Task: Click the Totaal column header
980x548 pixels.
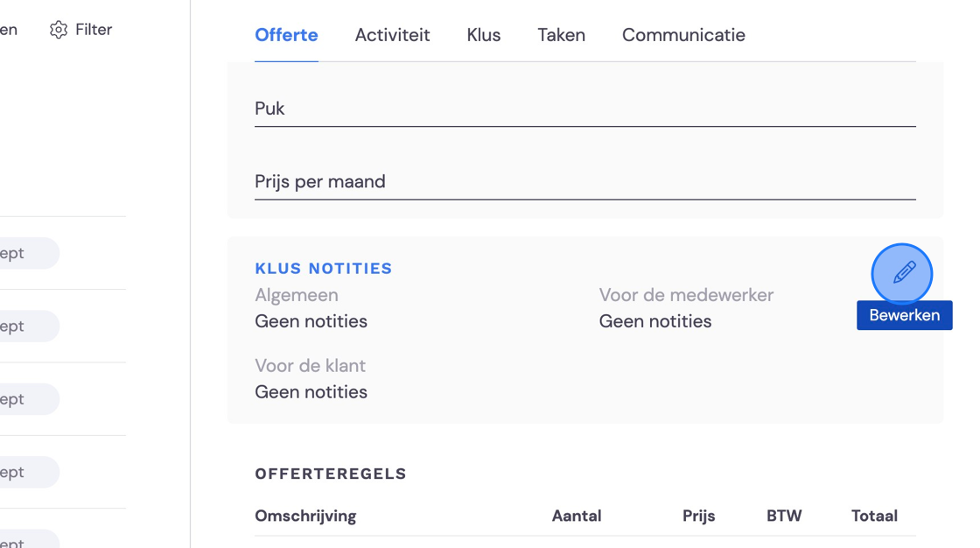Action: coord(874,516)
